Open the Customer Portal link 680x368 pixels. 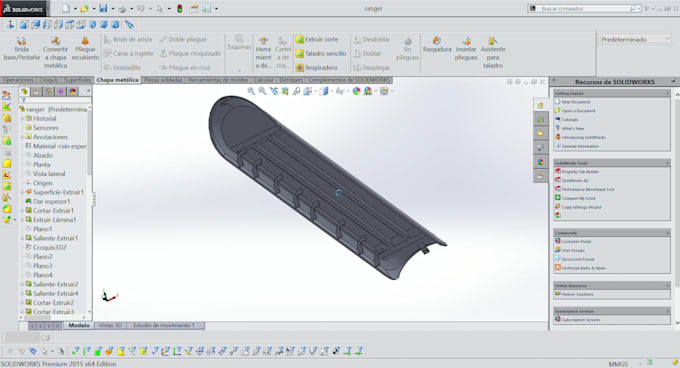pos(576,241)
